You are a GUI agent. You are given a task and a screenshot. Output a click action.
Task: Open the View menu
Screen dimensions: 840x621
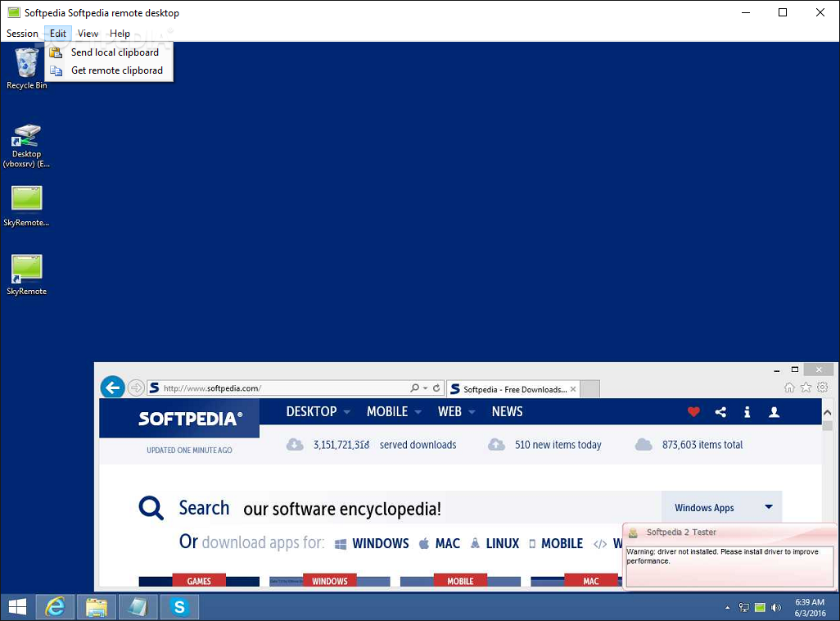(88, 34)
